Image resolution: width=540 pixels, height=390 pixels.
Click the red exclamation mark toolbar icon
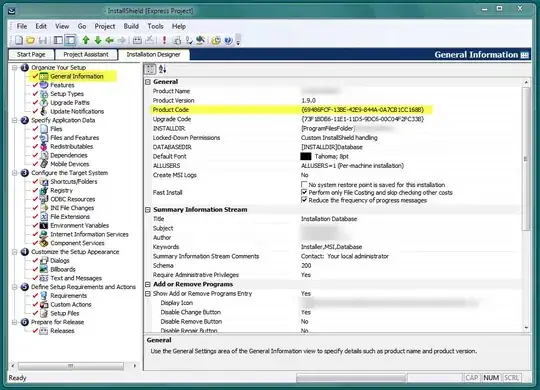coord(164,40)
